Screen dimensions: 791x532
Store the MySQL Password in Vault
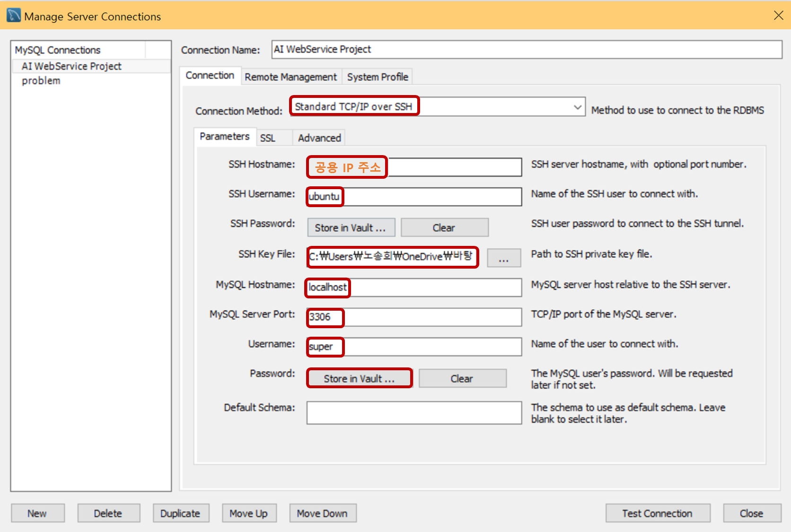[x=360, y=378]
